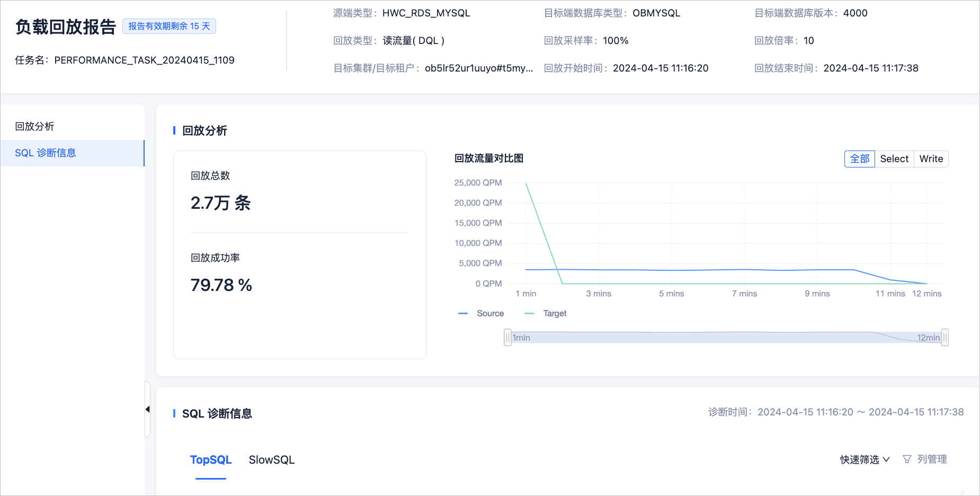Select the Write traffic filter
This screenshot has width=980, height=496.
pyautogui.click(x=931, y=159)
